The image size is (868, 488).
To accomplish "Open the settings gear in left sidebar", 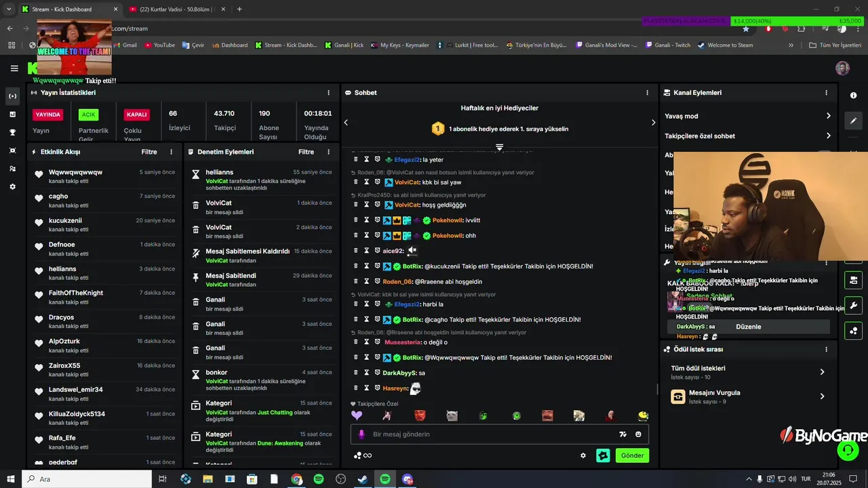I will (13, 186).
